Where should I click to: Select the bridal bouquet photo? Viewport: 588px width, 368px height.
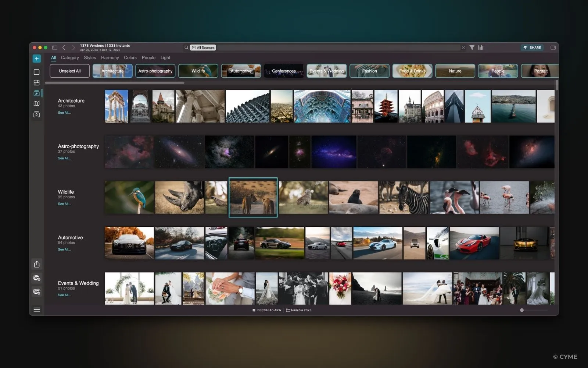(x=340, y=289)
